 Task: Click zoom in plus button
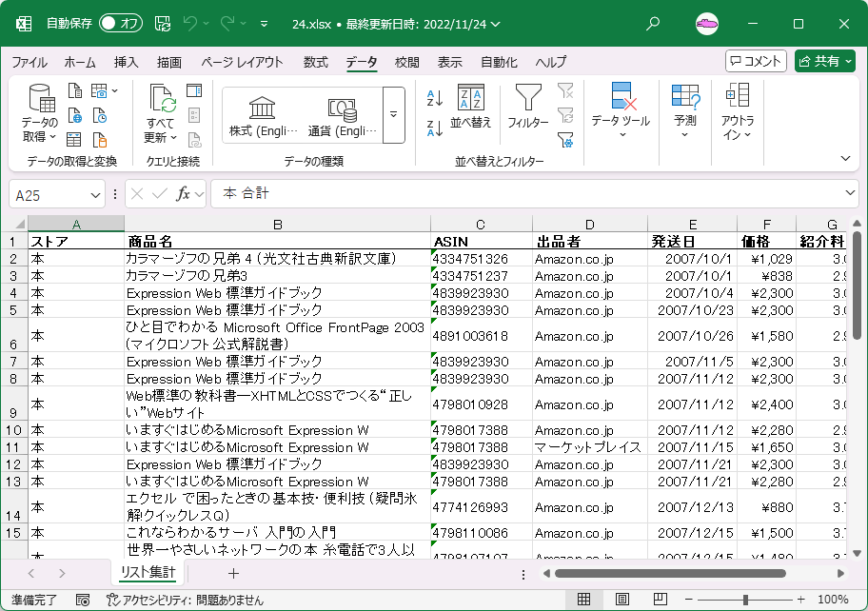tap(801, 600)
